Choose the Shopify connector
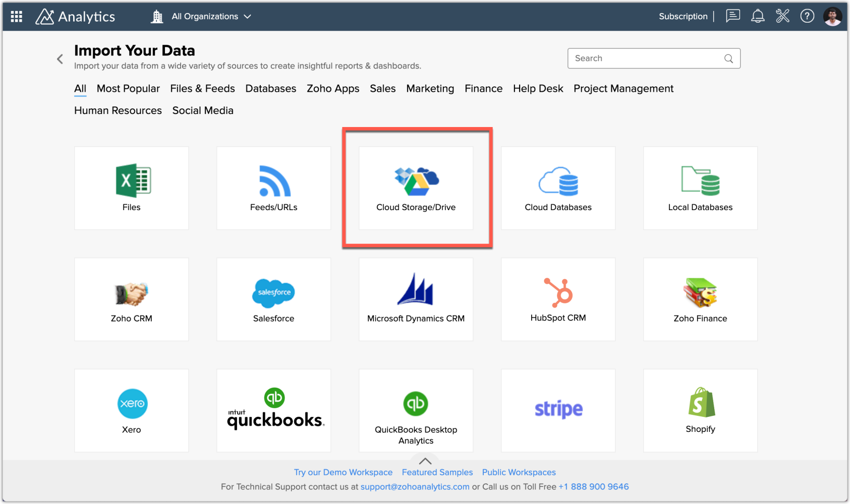The height and width of the screenshot is (504, 850). [x=700, y=410]
